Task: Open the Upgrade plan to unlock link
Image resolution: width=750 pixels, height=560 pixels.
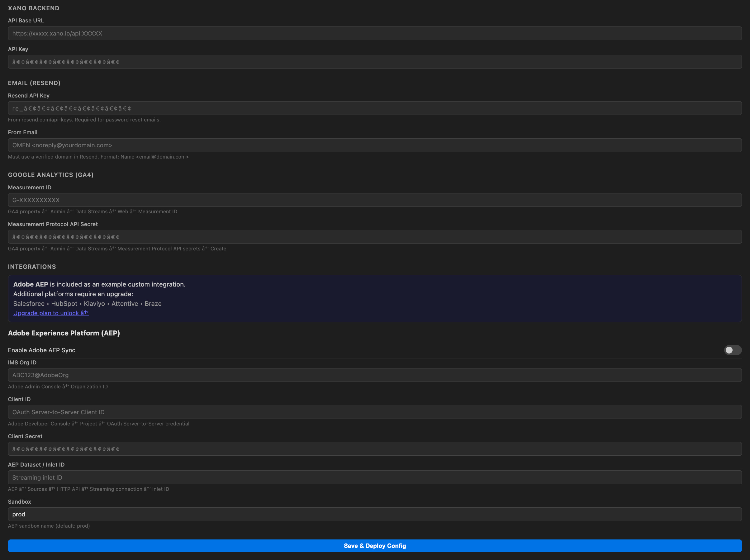Action: [x=51, y=313]
